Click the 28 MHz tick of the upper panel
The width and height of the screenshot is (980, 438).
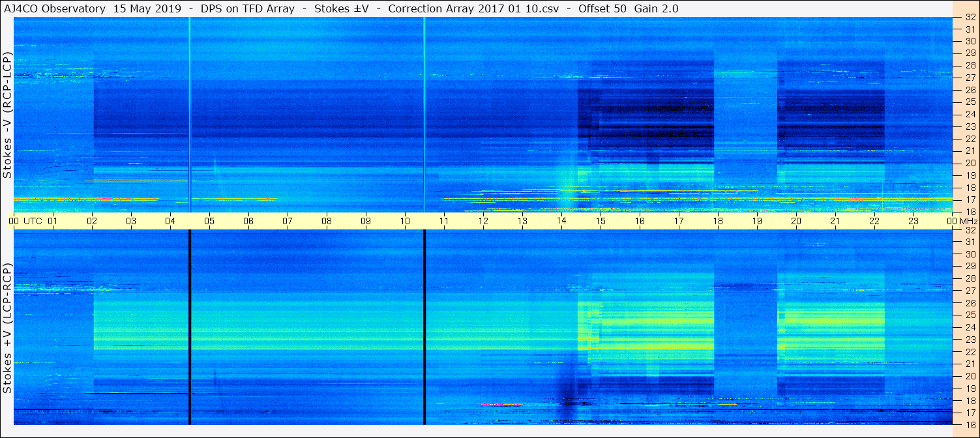970,65
